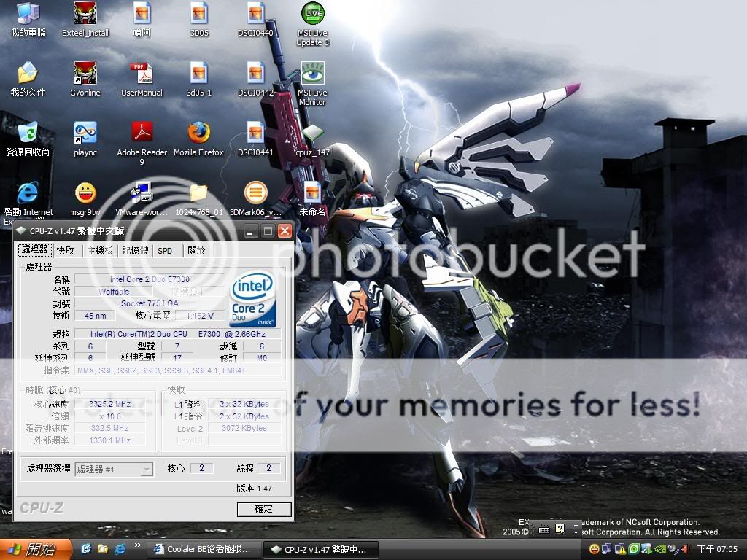Image resolution: width=747 pixels, height=560 pixels.
Task: Select the DSCI0442 image file icon
Action: point(256,79)
